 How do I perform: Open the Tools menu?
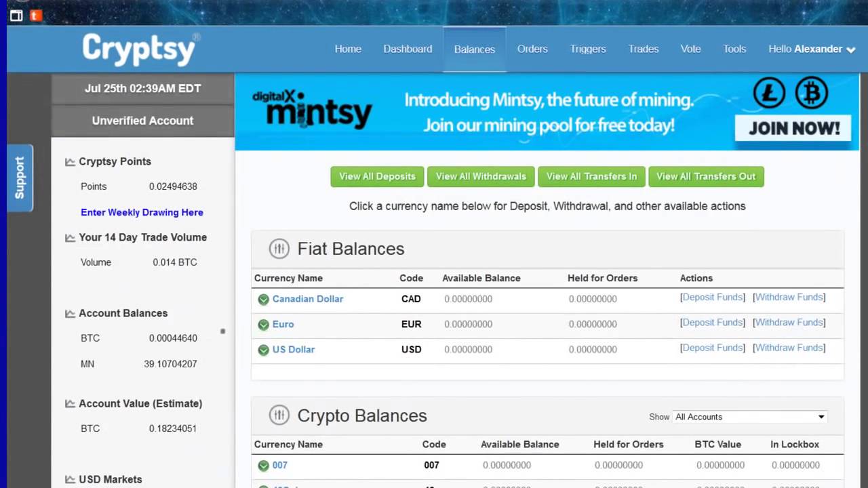click(734, 49)
